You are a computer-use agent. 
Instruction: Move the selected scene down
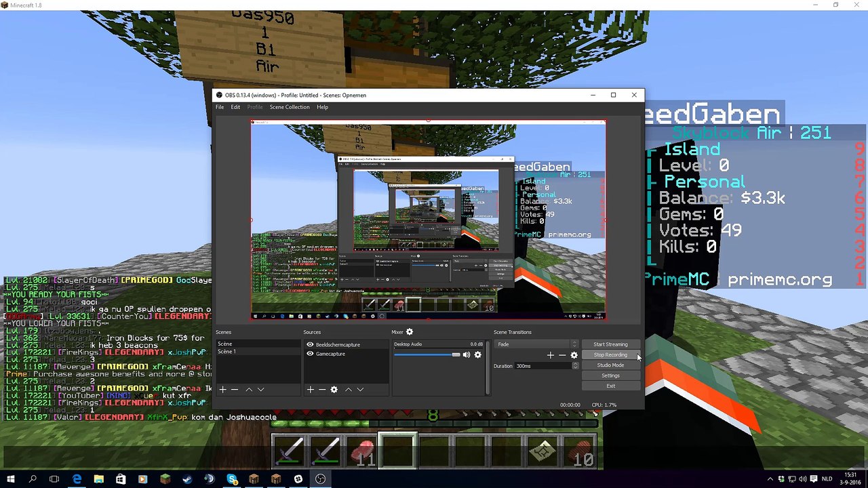click(x=260, y=390)
